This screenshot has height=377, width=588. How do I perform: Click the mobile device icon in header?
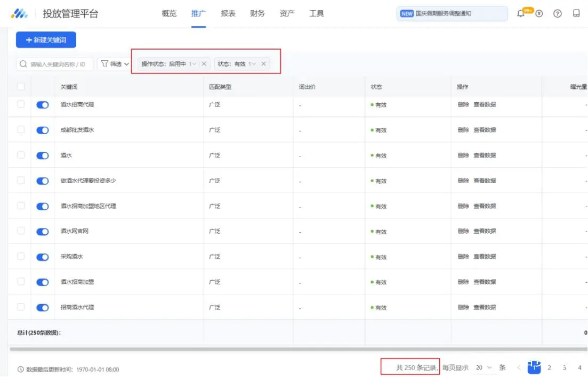pyautogui.click(x=576, y=14)
